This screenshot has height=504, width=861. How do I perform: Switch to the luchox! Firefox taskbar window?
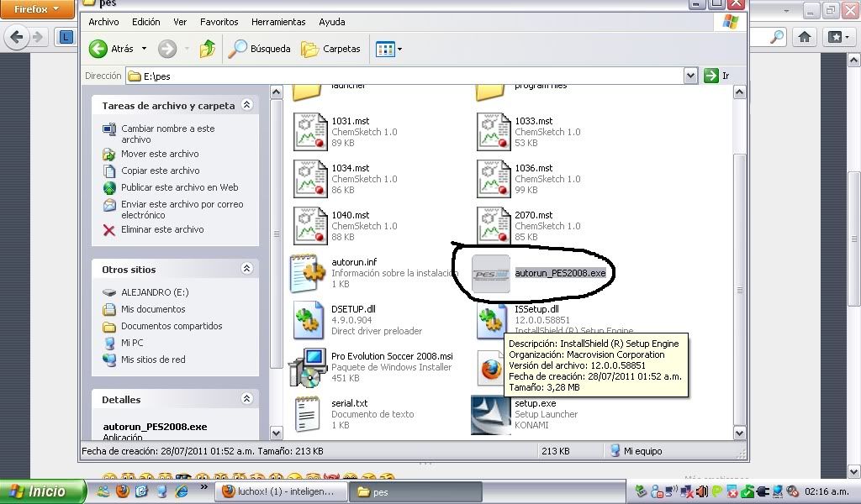[281, 491]
